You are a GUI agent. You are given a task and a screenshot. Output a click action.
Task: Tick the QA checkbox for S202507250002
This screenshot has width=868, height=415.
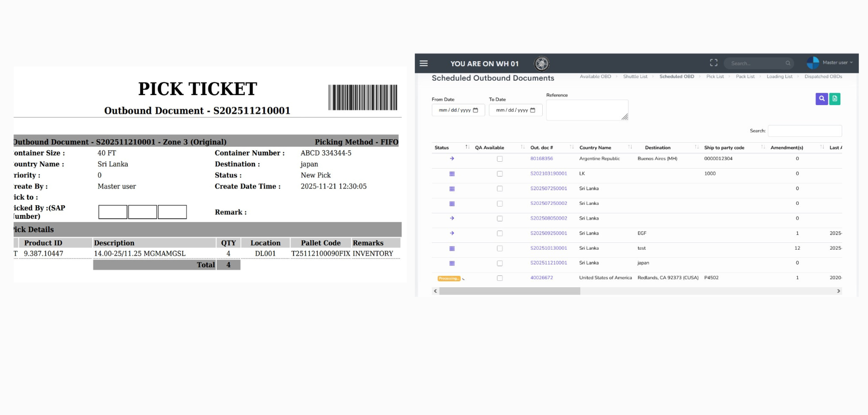coord(500,204)
